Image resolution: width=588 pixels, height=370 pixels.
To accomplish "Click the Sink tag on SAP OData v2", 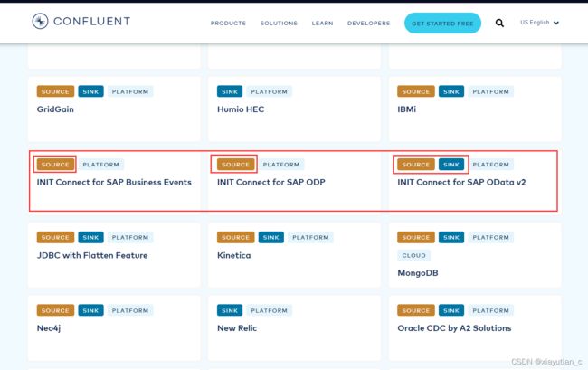I will (451, 165).
